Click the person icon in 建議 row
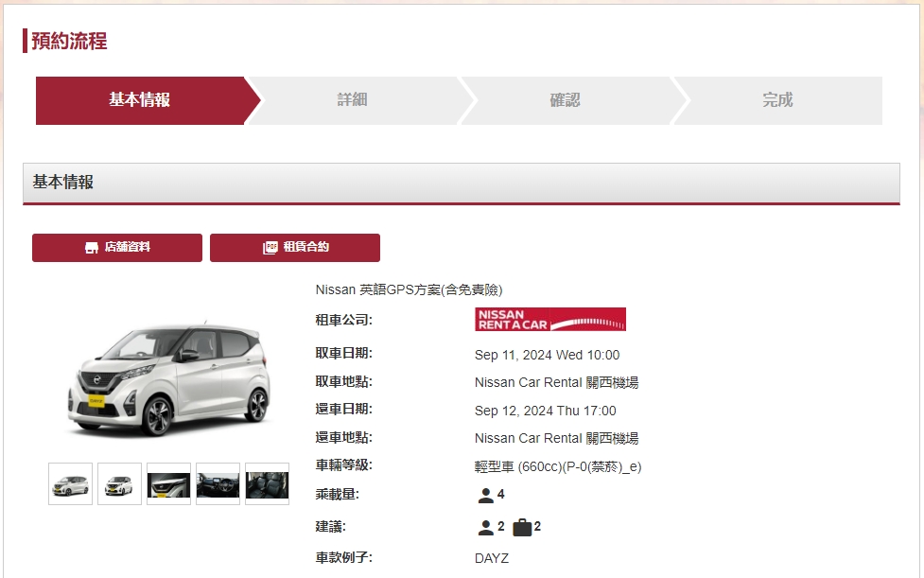This screenshot has width=924, height=578. 485,527
